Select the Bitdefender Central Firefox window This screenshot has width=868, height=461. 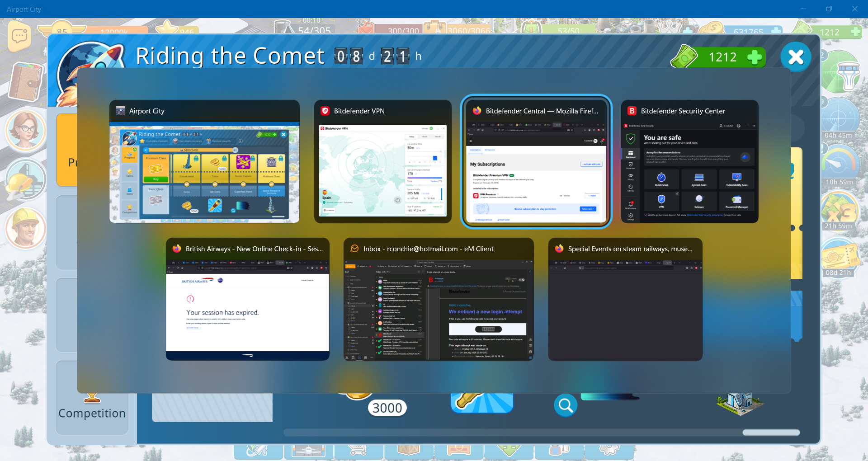536,172
